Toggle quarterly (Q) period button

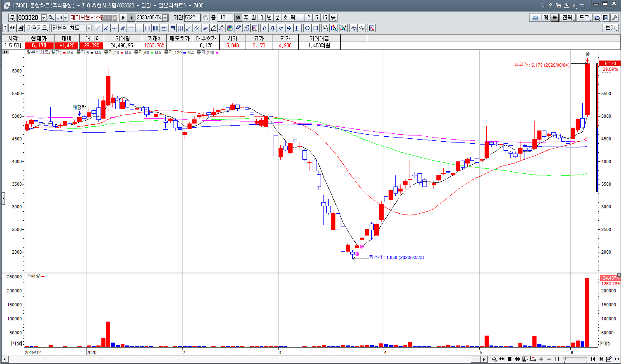(x=262, y=18)
